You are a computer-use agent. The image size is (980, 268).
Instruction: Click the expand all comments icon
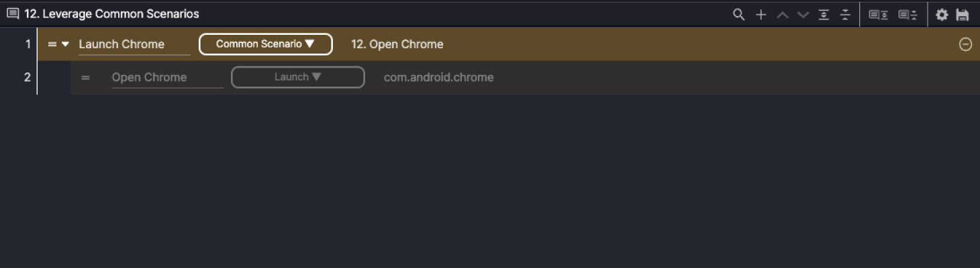(878, 14)
